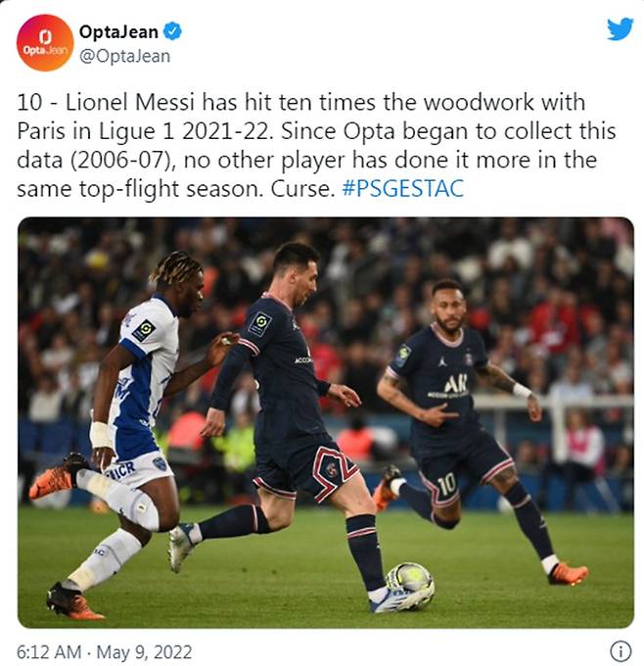Image resolution: width=644 pixels, height=666 pixels.
Task: Click the info circle icon
Action: click(621, 650)
